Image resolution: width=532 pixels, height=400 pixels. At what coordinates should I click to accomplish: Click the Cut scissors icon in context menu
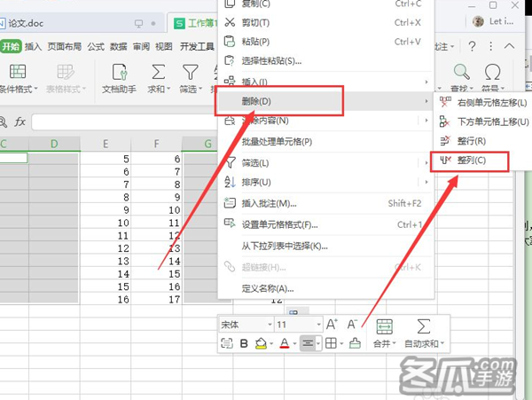(x=230, y=22)
